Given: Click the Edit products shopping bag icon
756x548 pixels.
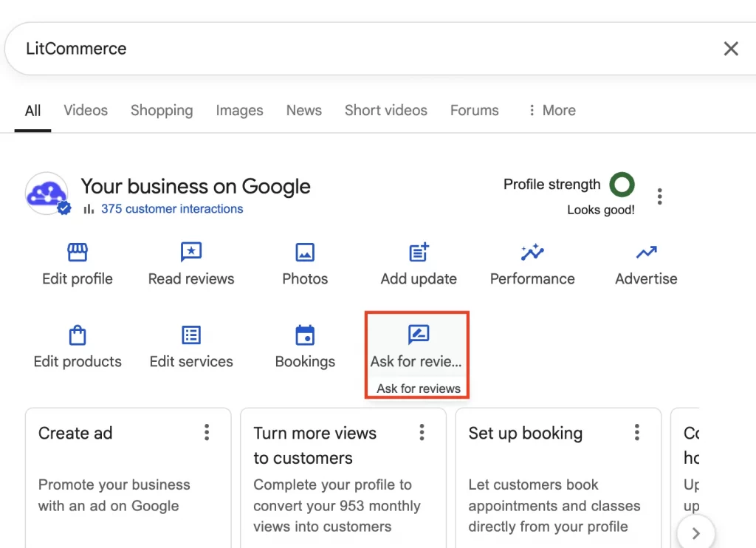Looking at the screenshot, I should pyautogui.click(x=78, y=335).
